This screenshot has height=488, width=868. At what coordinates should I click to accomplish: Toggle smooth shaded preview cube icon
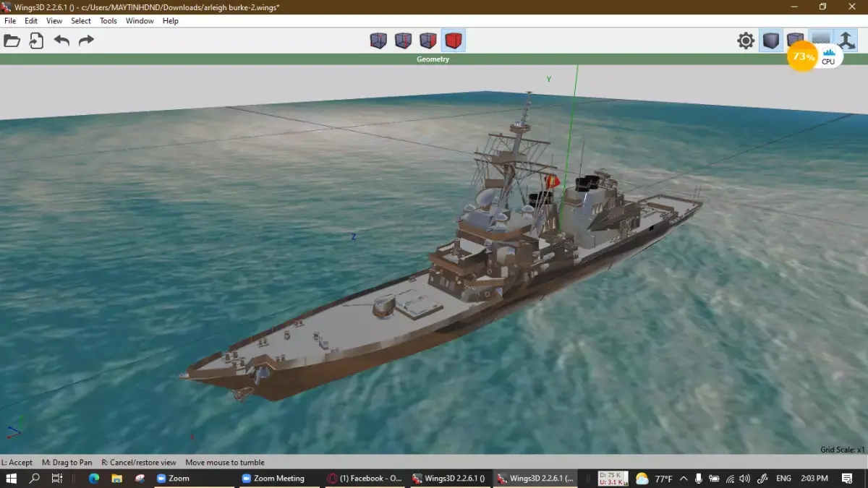(x=770, y=40)
